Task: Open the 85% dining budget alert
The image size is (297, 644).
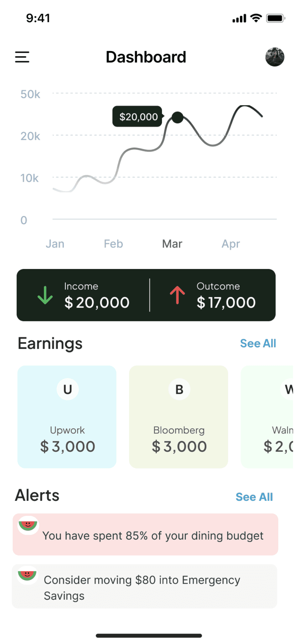Action: (145, 534)
